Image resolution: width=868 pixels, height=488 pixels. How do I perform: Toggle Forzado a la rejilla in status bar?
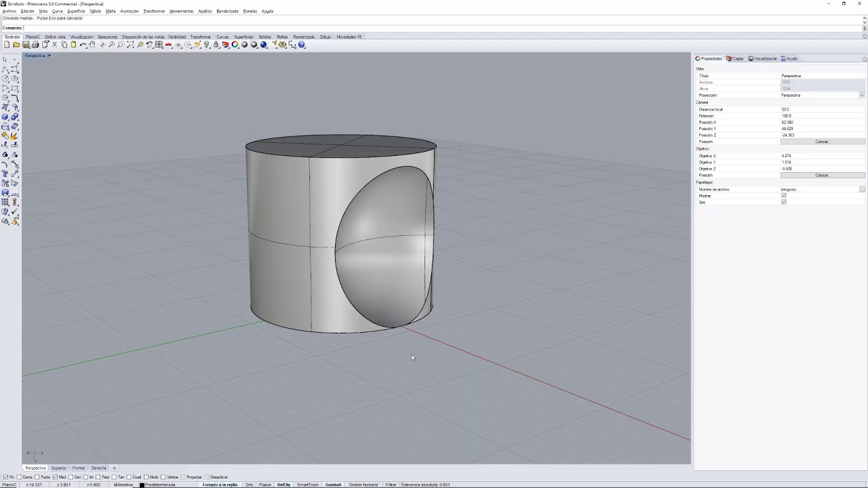[x=220, y=485]
